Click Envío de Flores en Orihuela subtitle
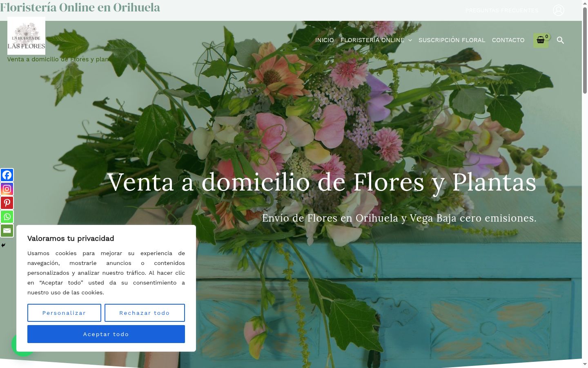 coord(399,218)
